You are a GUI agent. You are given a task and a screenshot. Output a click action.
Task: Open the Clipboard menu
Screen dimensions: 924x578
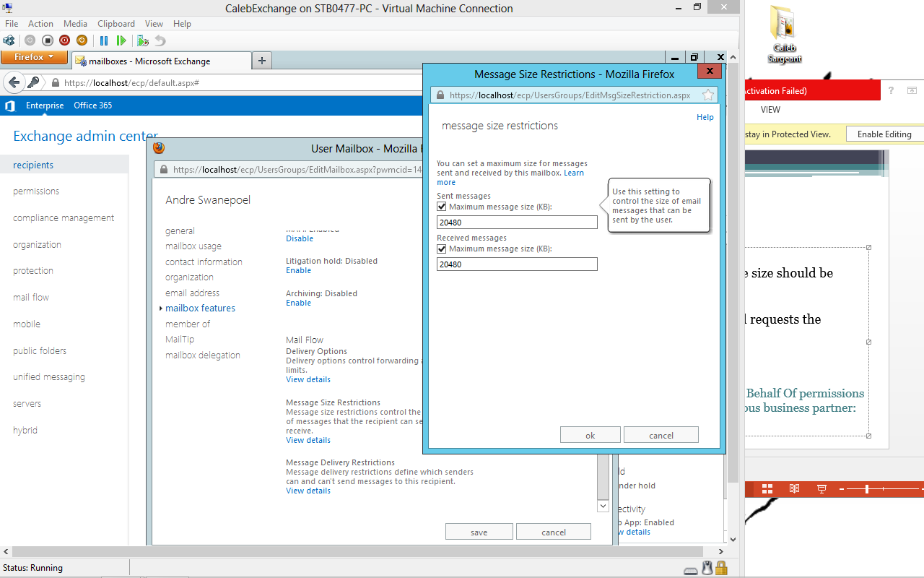click(115, 24)
